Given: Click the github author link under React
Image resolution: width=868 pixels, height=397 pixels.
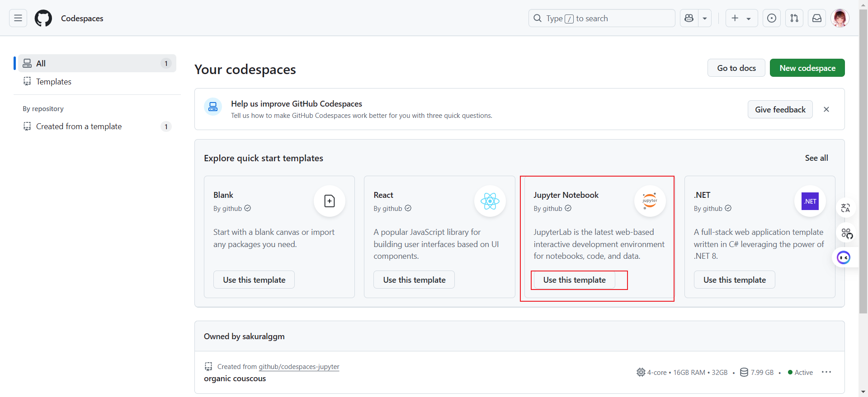Looking at the screenshot, I should [392, 208].
